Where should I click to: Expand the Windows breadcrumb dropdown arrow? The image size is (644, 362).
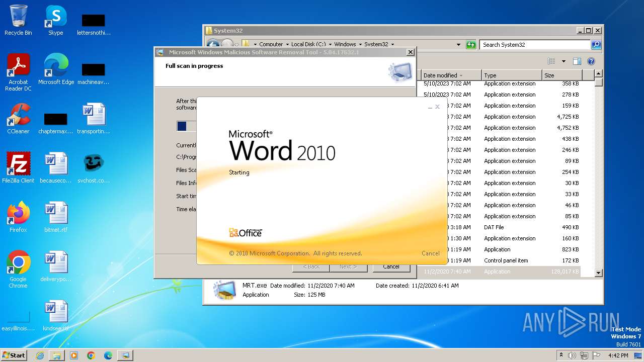click(x=361, y=44)
